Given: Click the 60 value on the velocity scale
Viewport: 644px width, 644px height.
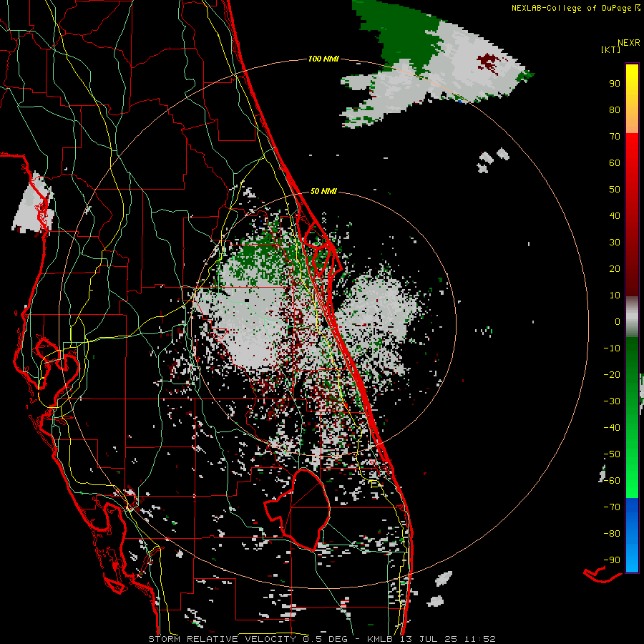Looking at the screenshot, I should (615, 162).
